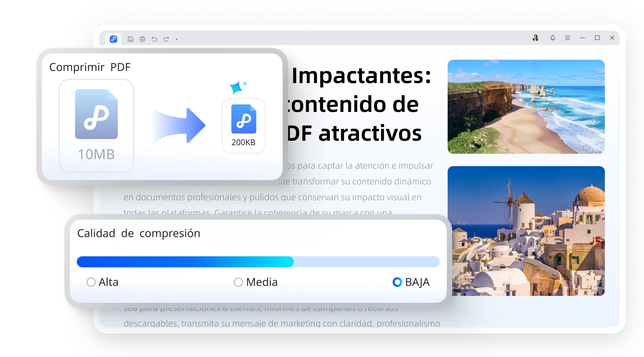Click the line starting 'descargables, transmita su mensaje'

pos(282,323)
